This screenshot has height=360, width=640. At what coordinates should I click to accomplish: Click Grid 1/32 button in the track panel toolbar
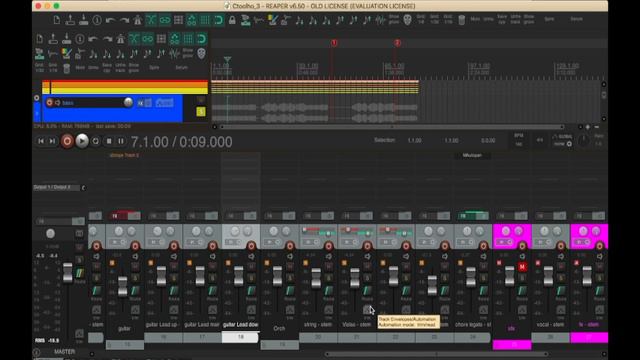(x=40, y=67)
